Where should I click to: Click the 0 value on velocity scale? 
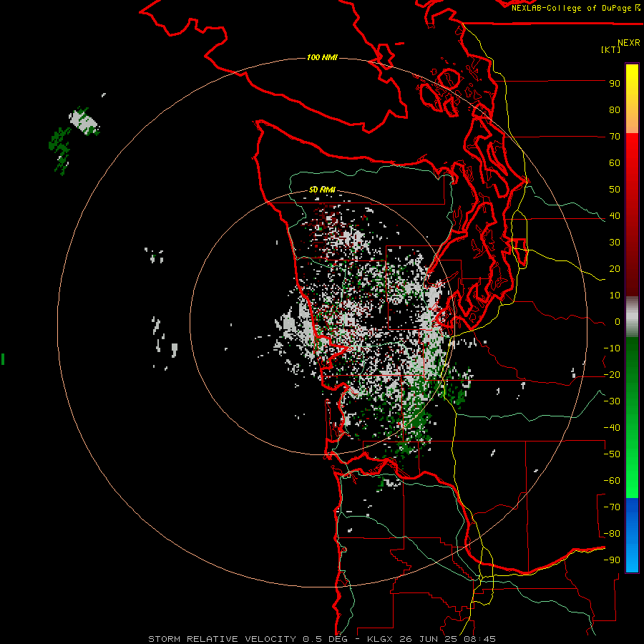(x=618, y=322)
